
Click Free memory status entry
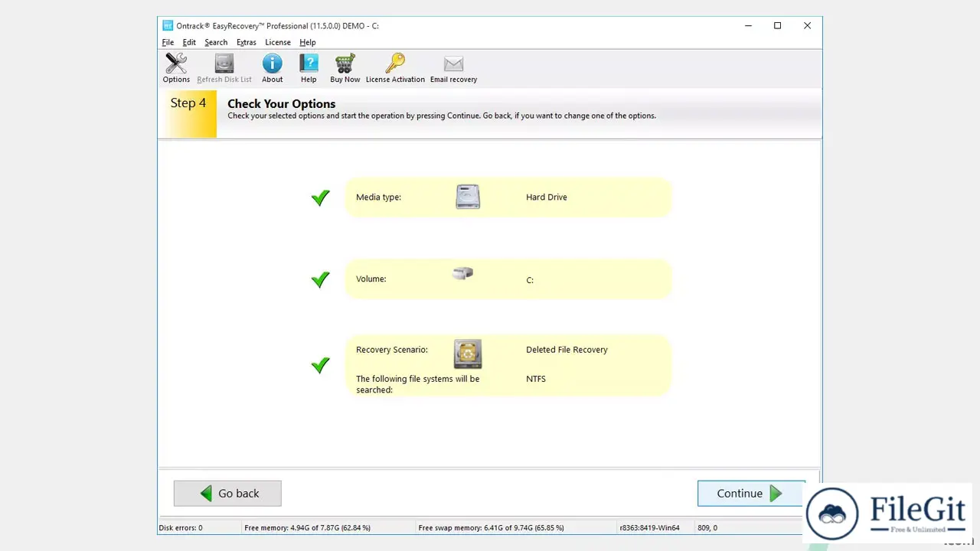(x=307, y=528)
